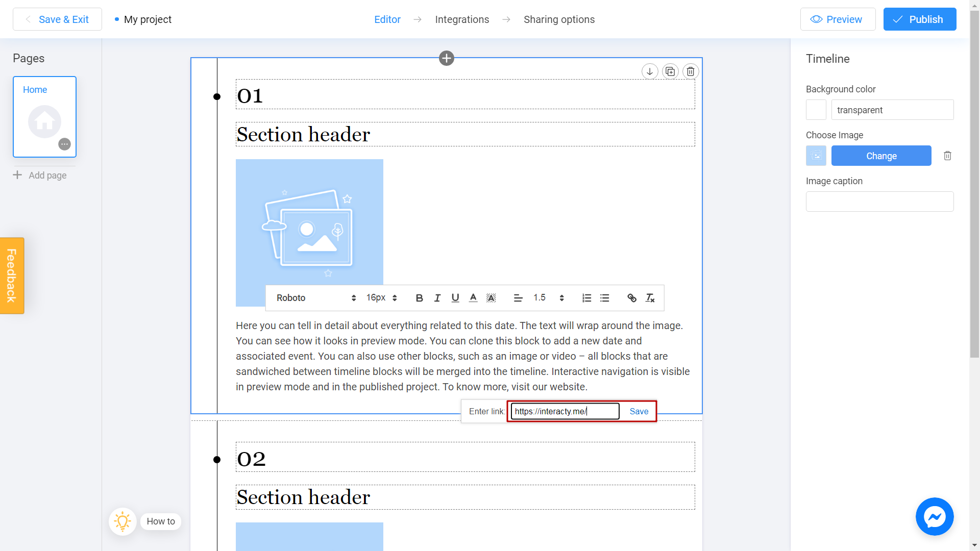Click the transparent background color swatch

(x=817, y=110)
